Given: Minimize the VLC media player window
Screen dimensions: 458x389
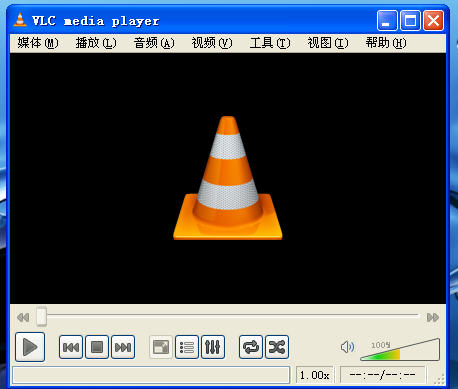Looking at the screenshot, I should coord(387,21).
